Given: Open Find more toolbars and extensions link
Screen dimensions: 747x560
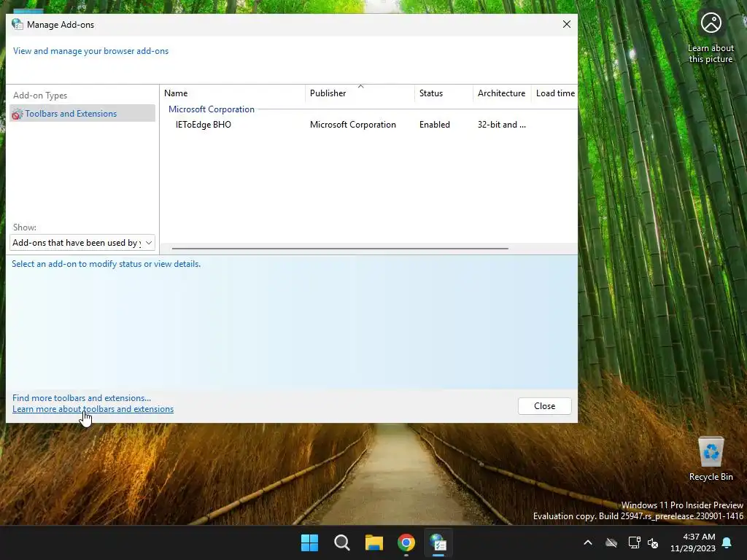Looking at the screenshot, I should coord(82,398).
